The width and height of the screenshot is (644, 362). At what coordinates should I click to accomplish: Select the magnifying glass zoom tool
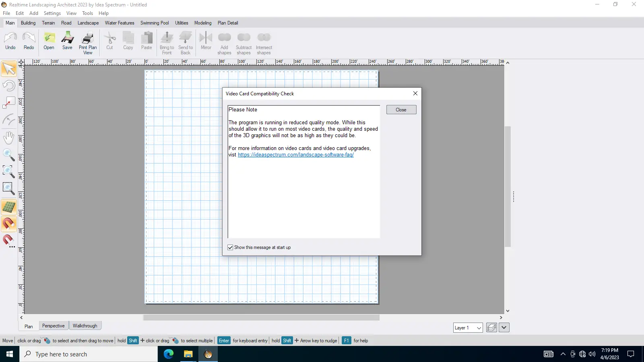9,155
